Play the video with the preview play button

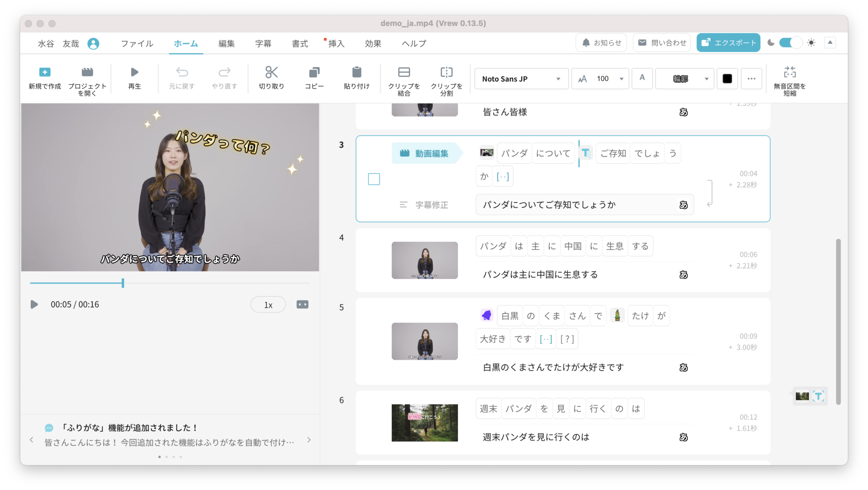click(34, 305)
